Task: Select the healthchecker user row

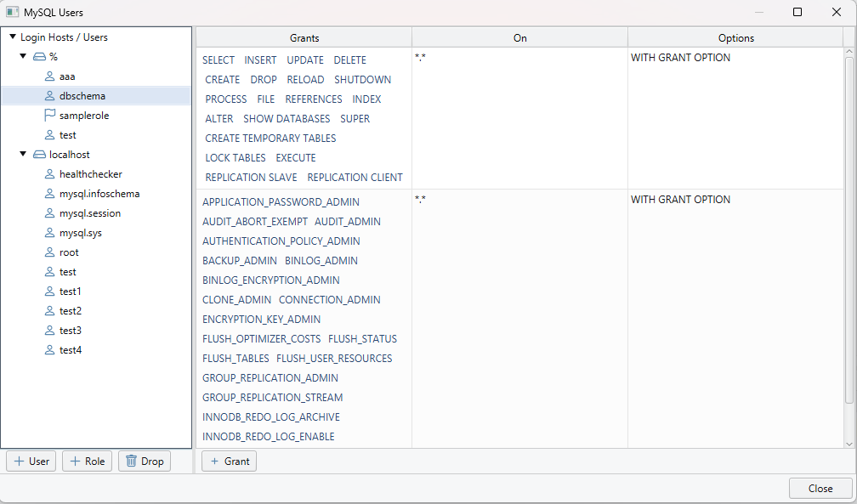Action: tap(96, 174)
